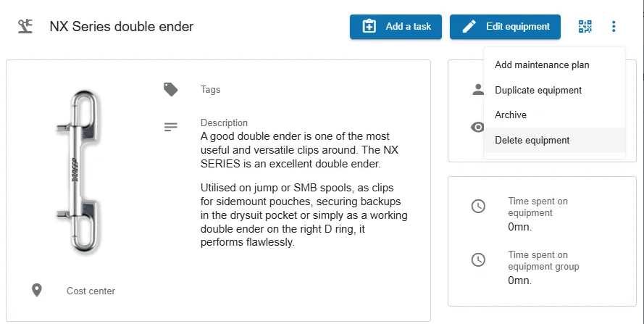Click the Add a task button
Screen dimensions: 644x324
click(x=396, y=27)
